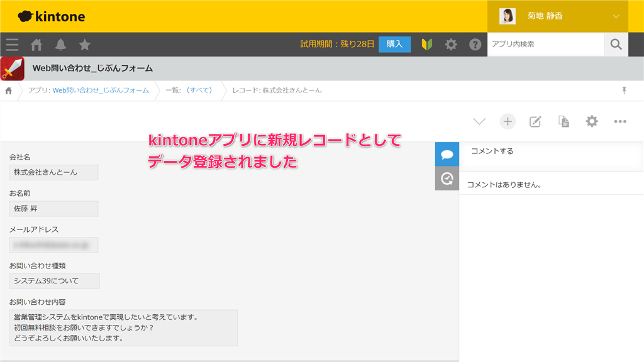Click the blurred email address field
The height and width of the screenshot is (362, 644).
coord(54,245)
